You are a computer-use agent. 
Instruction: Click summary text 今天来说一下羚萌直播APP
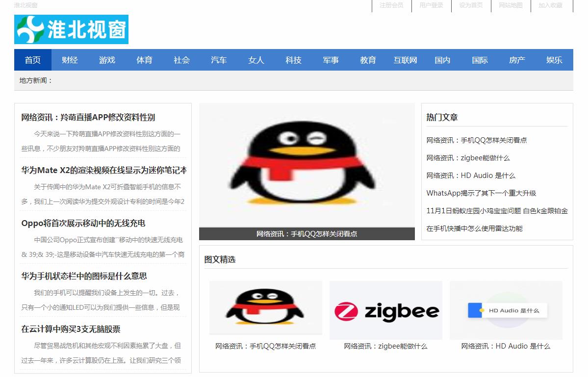(x=101, y=141)
